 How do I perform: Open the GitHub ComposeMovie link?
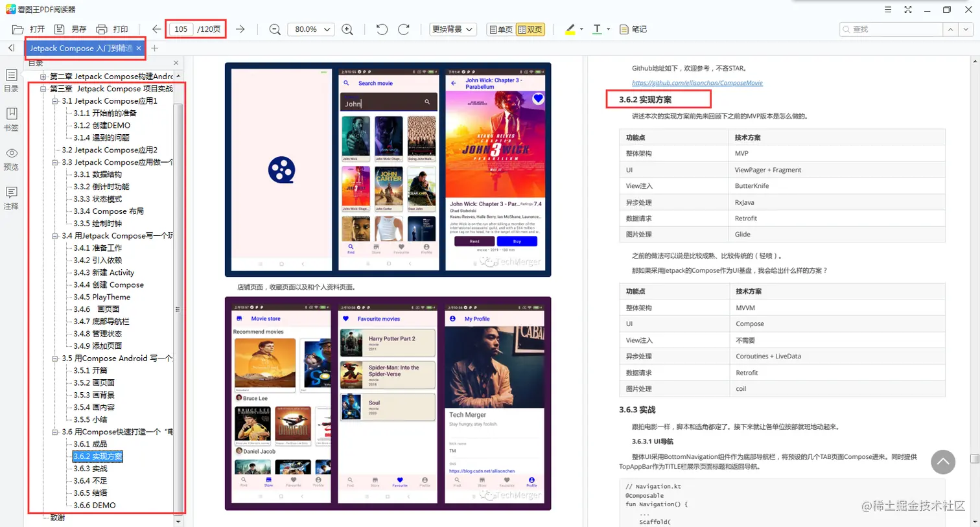697,83
